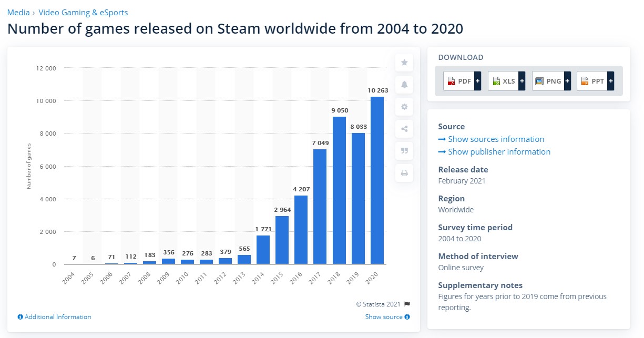Image resolution: width=644 pixels, height=338 pixels.
Task: Click the page title heading
Action: [x=235, y=28]
